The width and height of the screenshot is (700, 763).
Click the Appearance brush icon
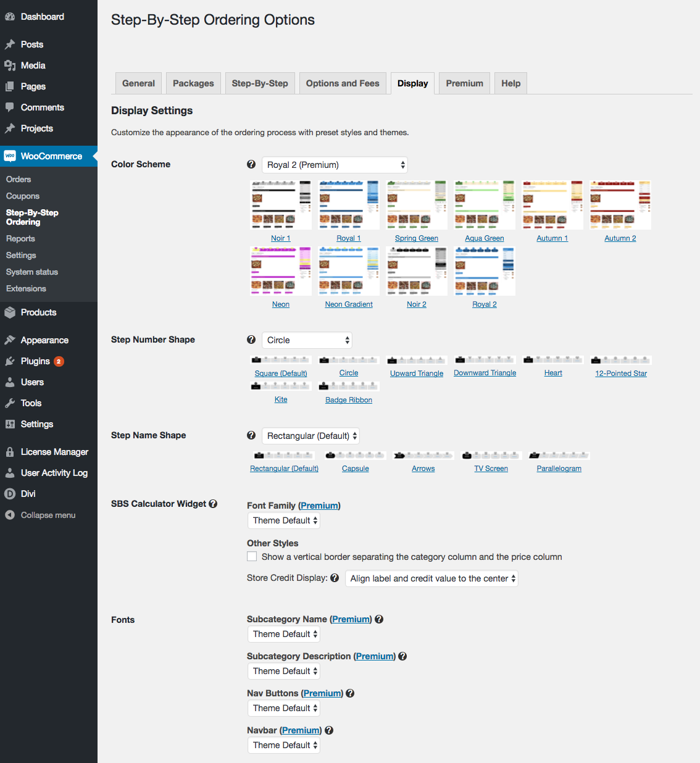tap(10, 340)
